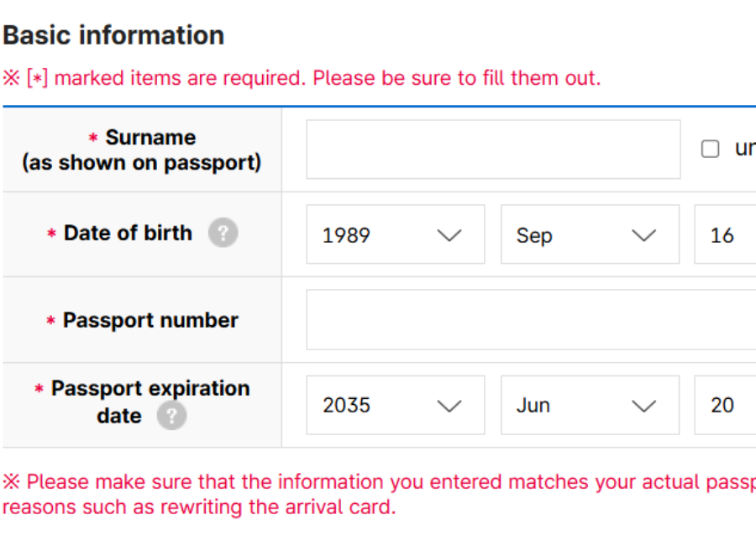Click the red required-items notice text
Viewport: 756px width, 546px height.
pyautogui.click(x=302, y=78)
